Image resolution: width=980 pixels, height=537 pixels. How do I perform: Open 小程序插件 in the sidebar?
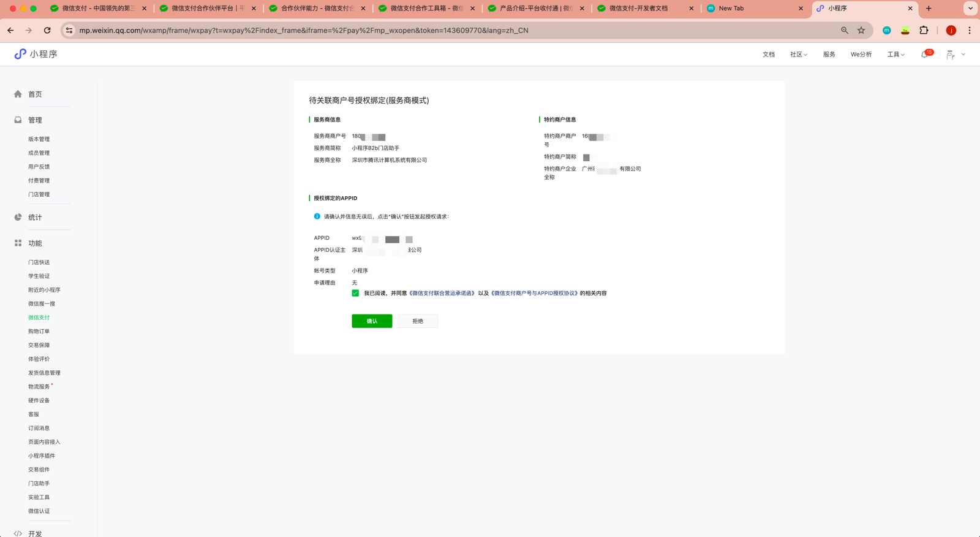pos(42,456)
